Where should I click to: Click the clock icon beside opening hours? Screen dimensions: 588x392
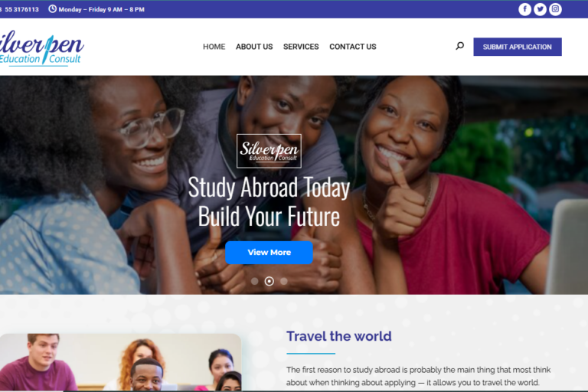(53, 9)
